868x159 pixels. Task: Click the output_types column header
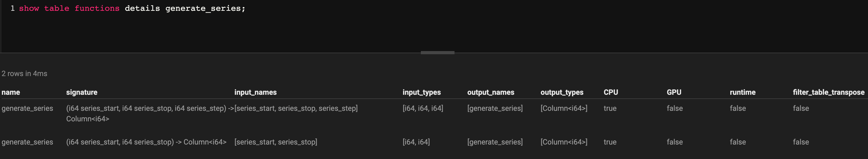(562, 92)
